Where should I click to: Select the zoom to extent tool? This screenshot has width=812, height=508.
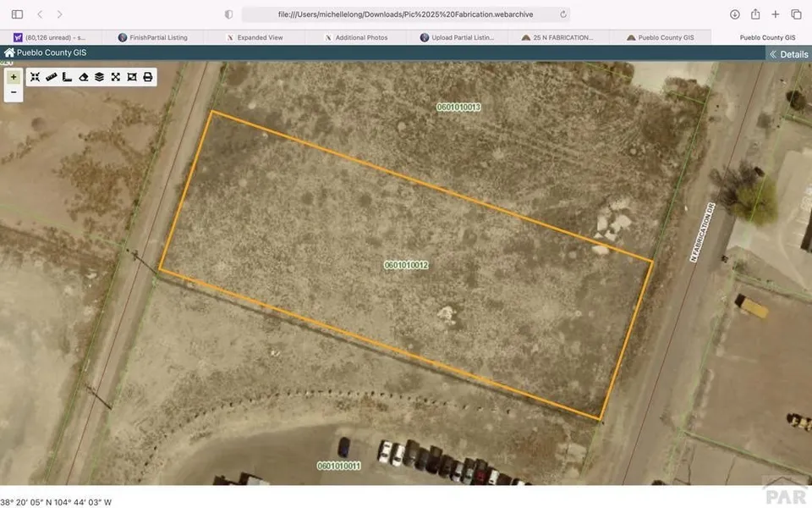click(x=35, y=77)
